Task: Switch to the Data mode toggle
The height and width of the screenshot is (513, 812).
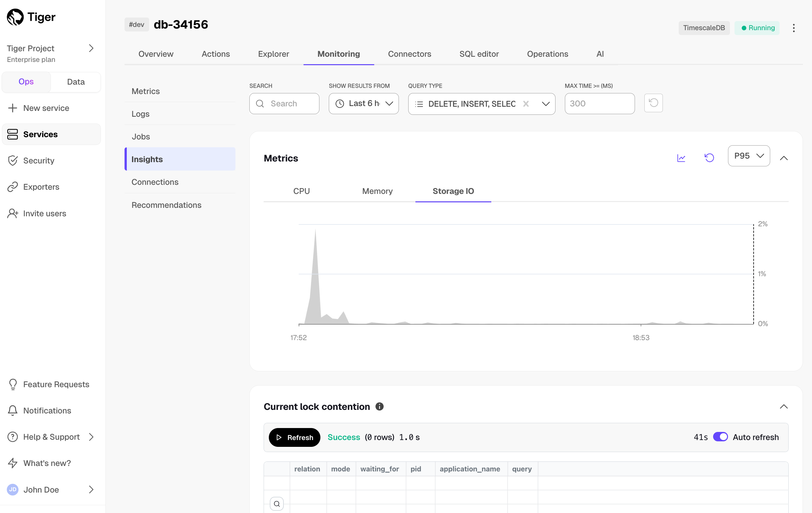Action: 76,82
